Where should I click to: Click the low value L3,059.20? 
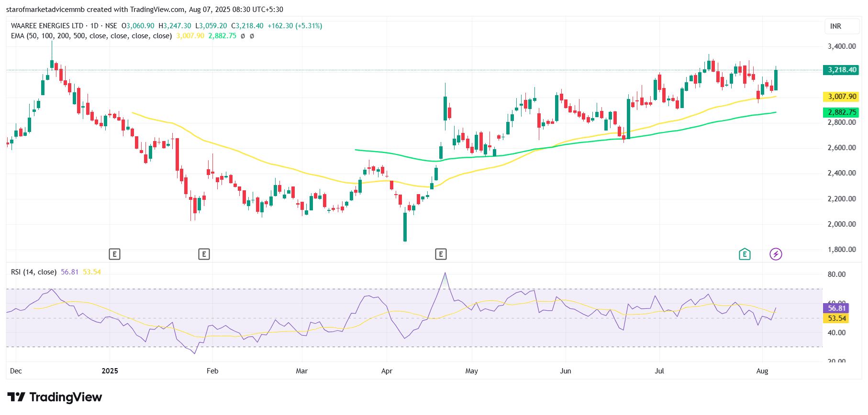[x=211, y=26]
